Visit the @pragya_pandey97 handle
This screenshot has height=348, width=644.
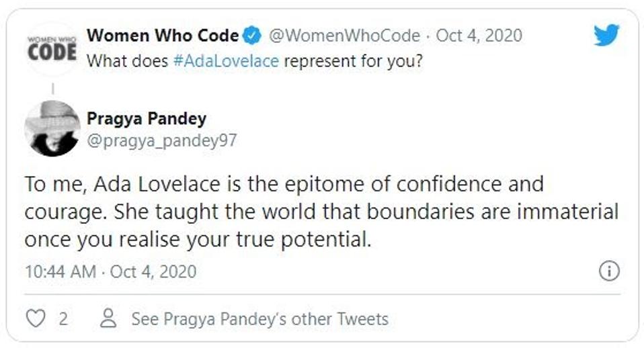(x=161, y=140)
